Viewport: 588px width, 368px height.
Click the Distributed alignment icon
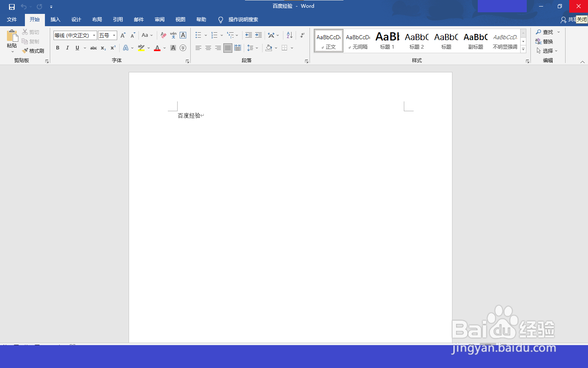coord(238,48)
